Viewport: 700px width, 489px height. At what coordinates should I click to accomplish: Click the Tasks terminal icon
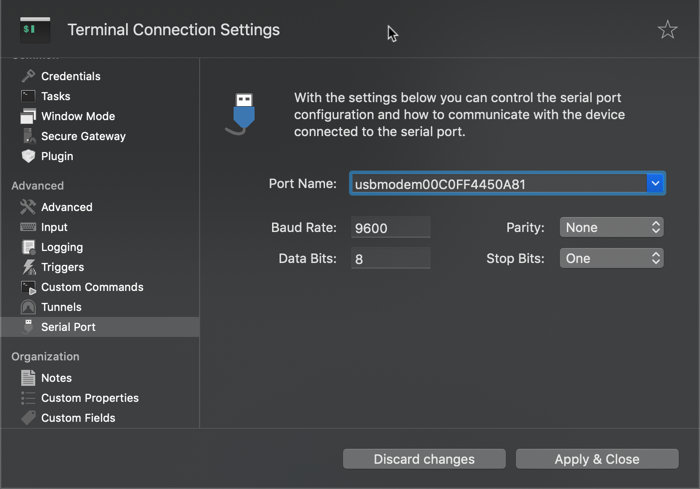pyautogui.click(x=28, y=96)
